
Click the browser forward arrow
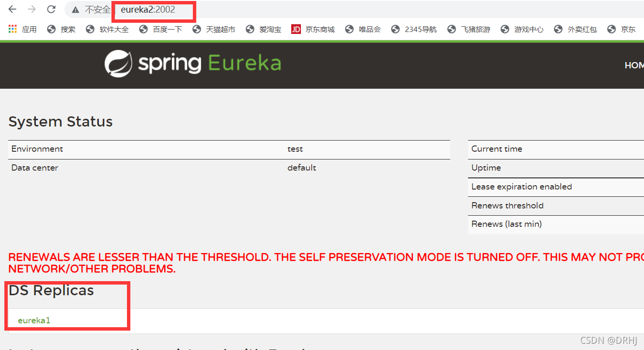pos(31,9)
